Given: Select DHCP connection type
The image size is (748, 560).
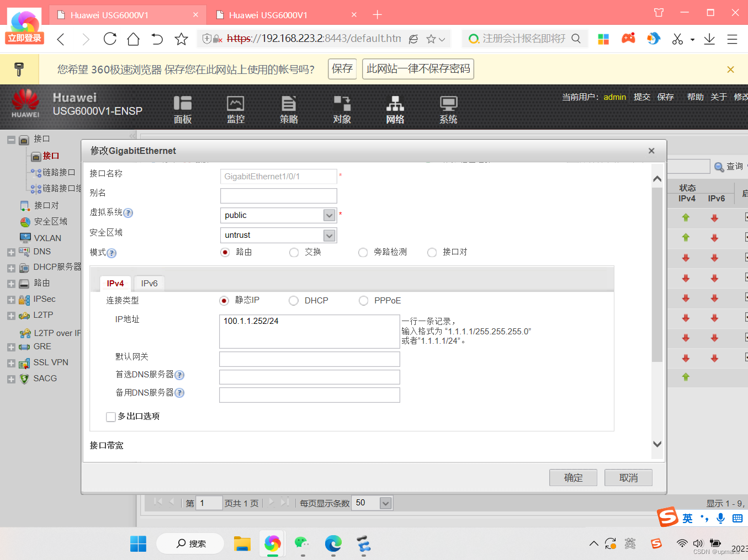Looking at the screenshot, I should [293, 301].
